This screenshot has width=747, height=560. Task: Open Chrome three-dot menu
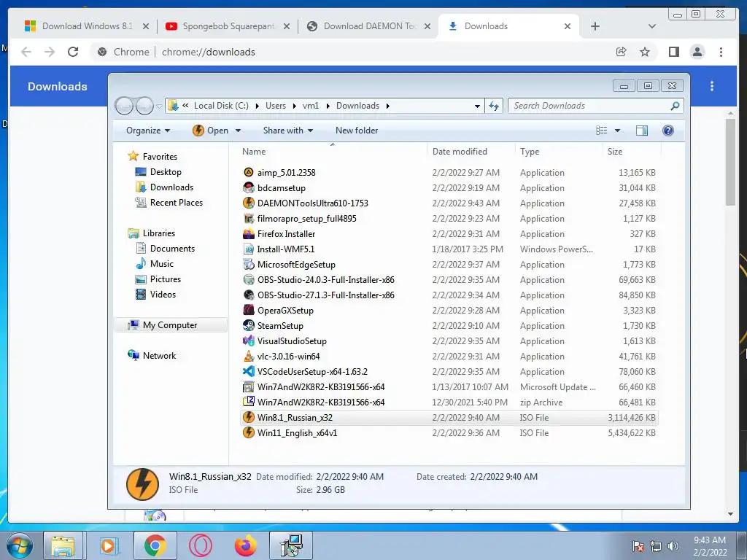tap(721, 52)
